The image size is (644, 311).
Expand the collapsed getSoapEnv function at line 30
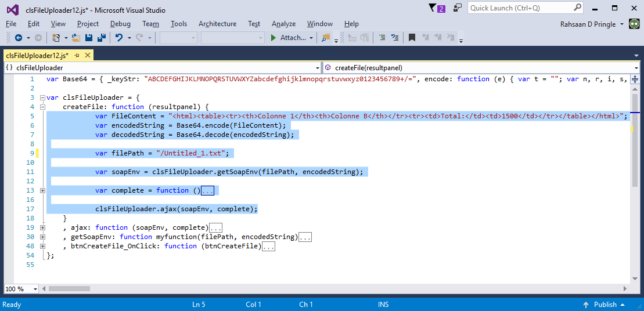click(42, 237)
